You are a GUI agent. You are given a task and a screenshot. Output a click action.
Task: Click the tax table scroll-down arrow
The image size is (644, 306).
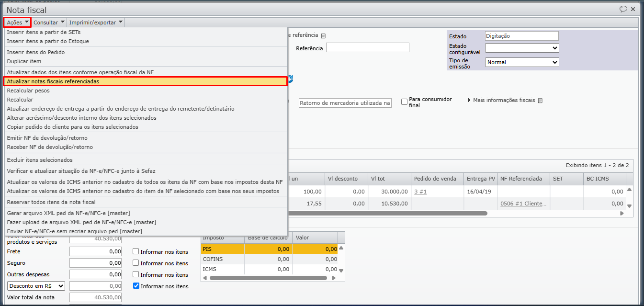[x=341, y=271]
